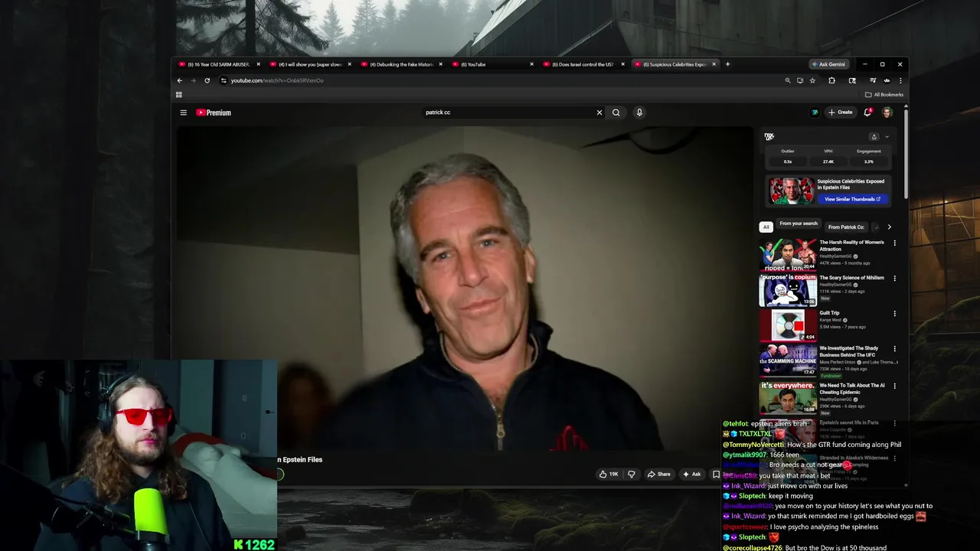Open options for 'Guilt Trip' video
Screen dimensions: 980x551
[x=894, y=314]
